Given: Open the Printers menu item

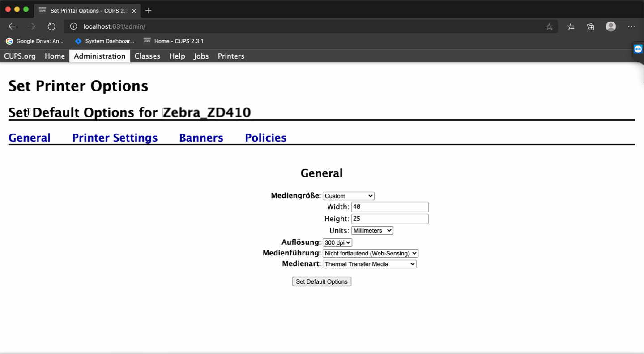Looking at the screenshot, I should point(231,56).
